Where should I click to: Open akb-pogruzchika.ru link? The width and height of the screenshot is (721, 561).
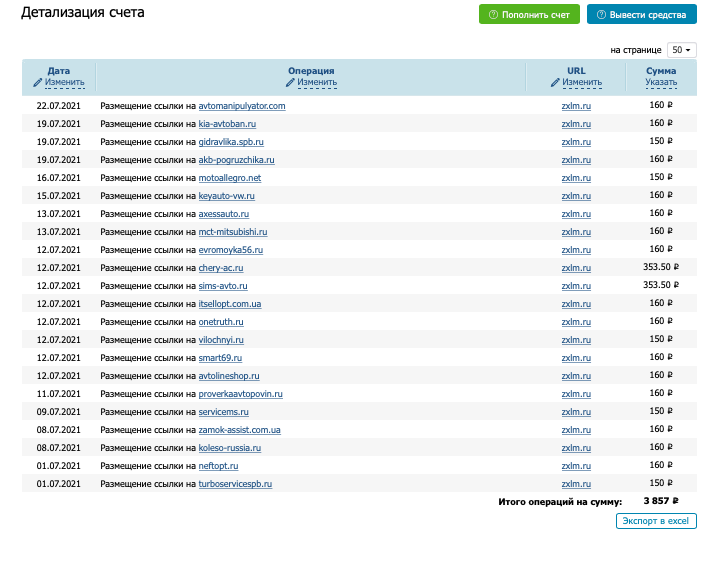(x=236, y=160)
